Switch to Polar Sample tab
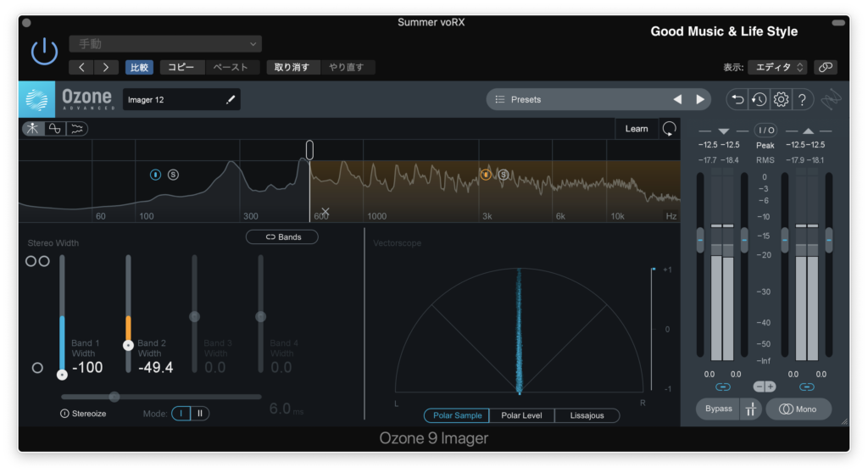This screenshot has height=473, width=868. (x=457, y=415)
